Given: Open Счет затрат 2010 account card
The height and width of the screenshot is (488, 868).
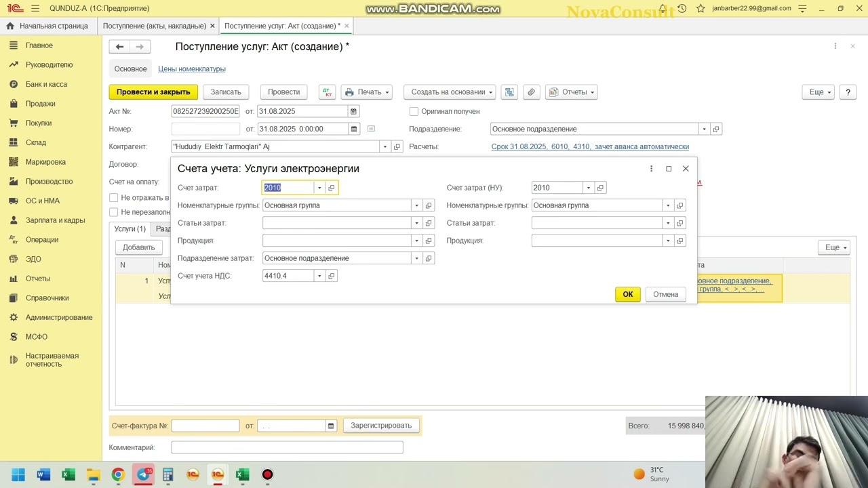Looking at the screenshot, I should click(x=332, y=188).
